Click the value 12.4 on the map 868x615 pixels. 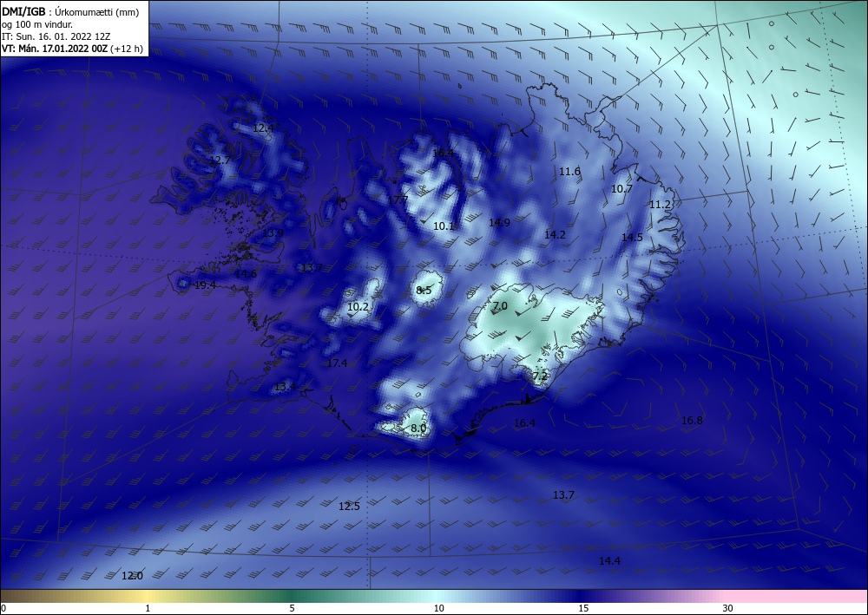263,128
